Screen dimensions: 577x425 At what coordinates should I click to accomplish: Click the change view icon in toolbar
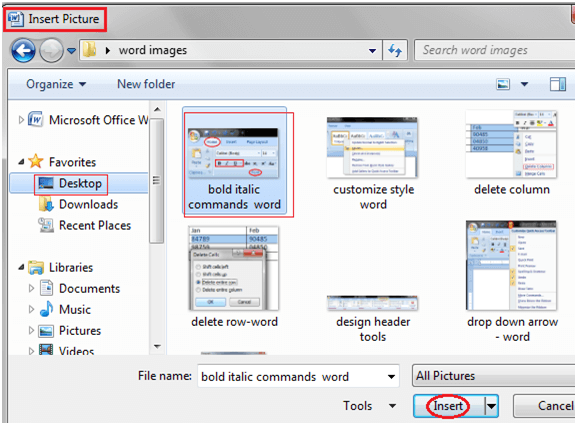tap(503, 84)
